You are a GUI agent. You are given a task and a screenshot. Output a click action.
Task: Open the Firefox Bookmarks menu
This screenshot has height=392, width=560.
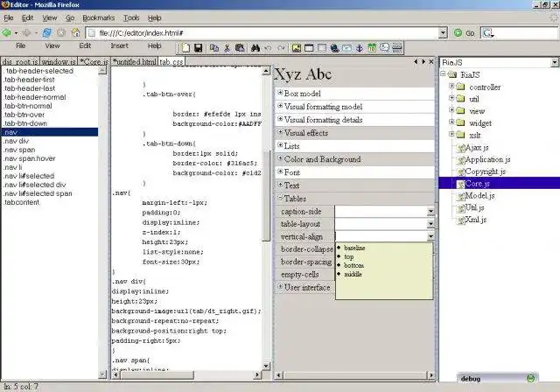click(99, 17)
